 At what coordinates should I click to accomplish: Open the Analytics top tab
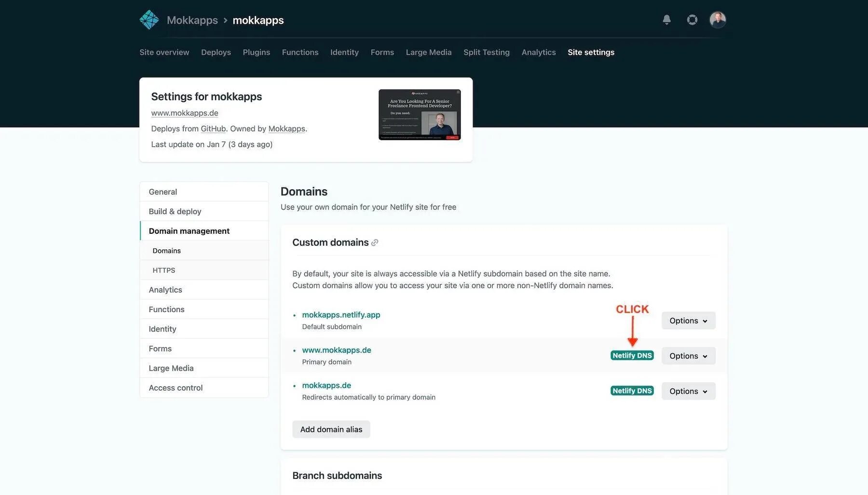[539, 52]
